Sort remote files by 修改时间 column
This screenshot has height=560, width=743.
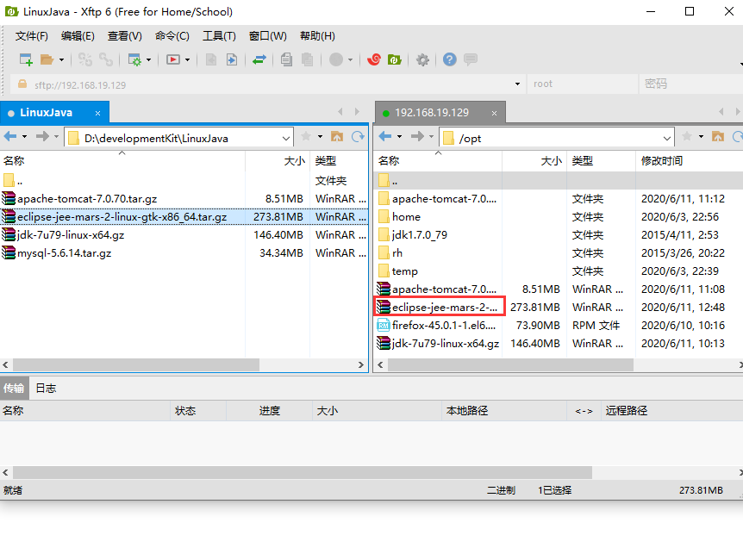pyautogui.click(x=689, y=160)
